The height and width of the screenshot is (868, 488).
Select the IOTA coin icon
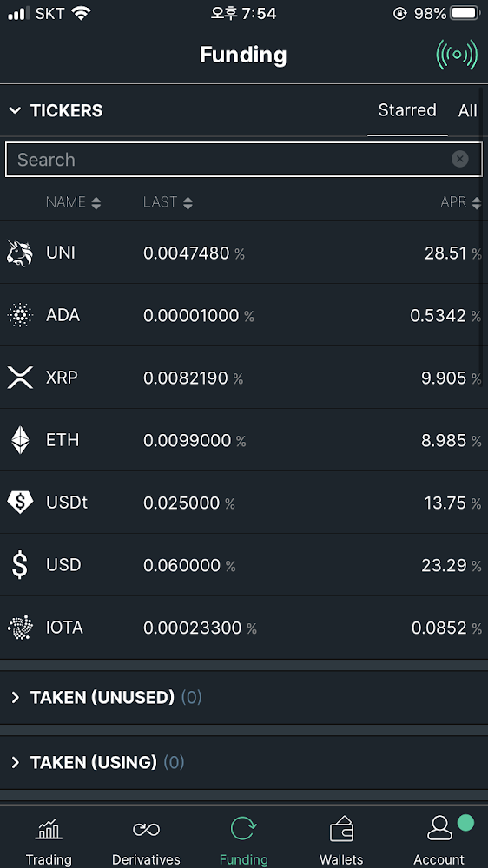coord(20,628)
